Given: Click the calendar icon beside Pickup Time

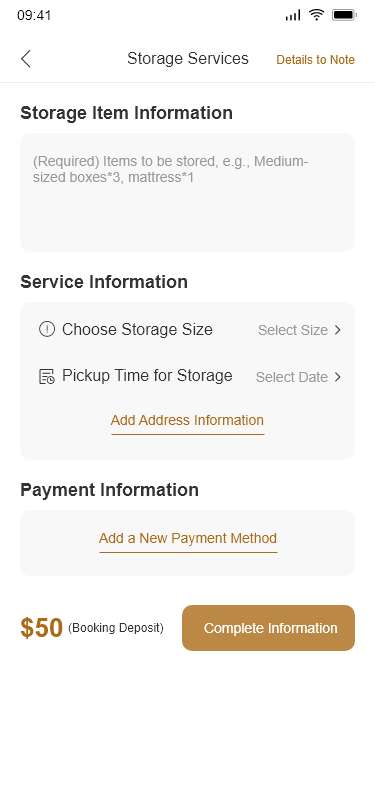Looking at the screenshot, I should [x=47, y=376].
